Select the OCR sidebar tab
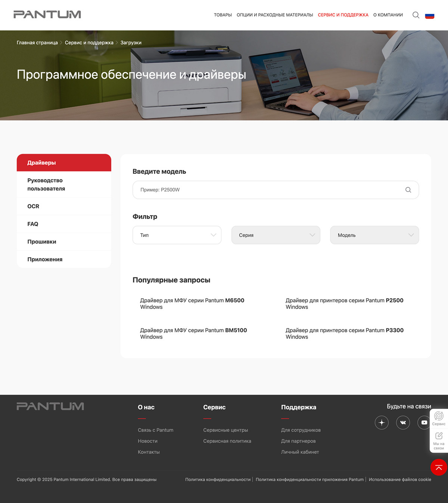This screenshot has height=503, width=448. pyautogui.click(x=64, y=206)
